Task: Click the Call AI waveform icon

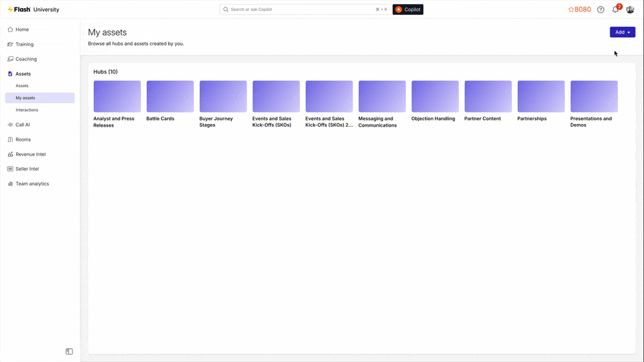Action: (10, 125)
